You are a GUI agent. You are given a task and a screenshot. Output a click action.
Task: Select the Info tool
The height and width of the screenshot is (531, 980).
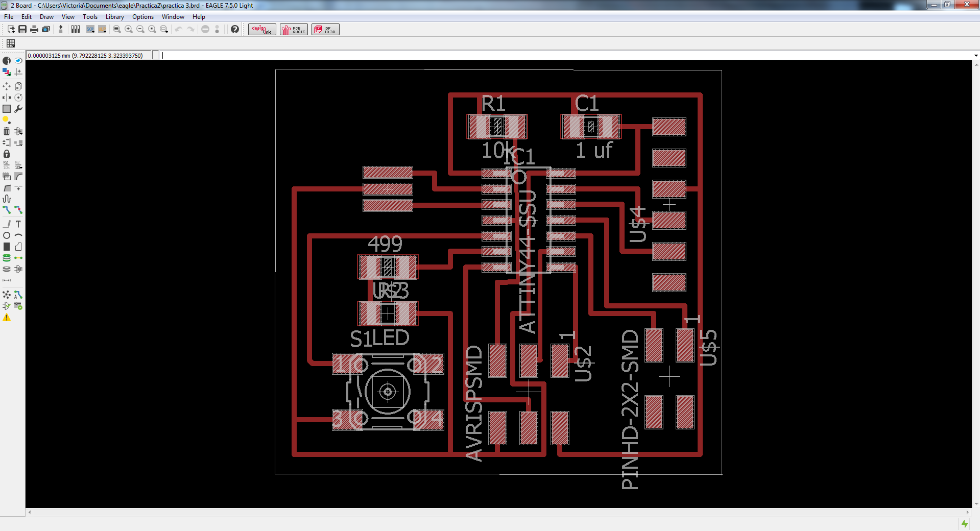pyautogui.click(x=7, y=61)
